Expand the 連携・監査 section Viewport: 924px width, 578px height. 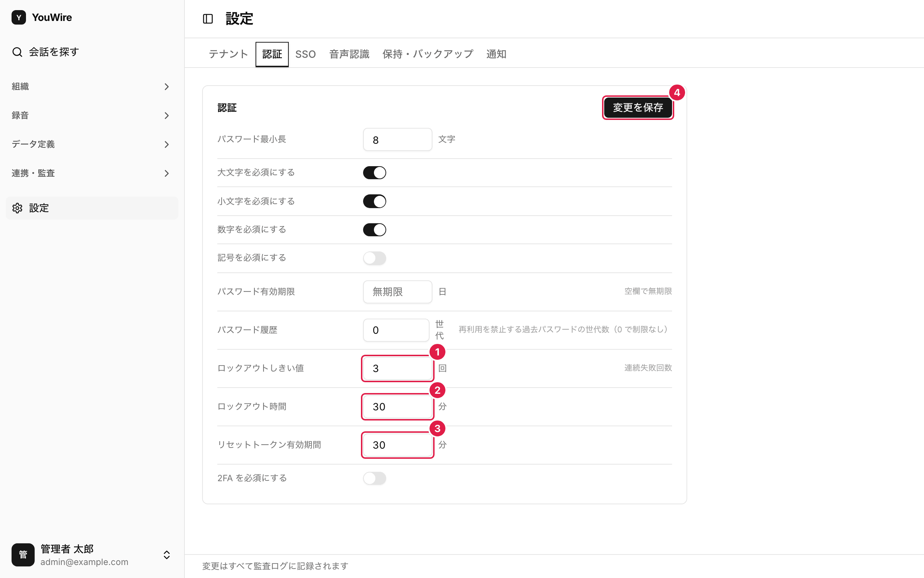[x=92, y=173]
